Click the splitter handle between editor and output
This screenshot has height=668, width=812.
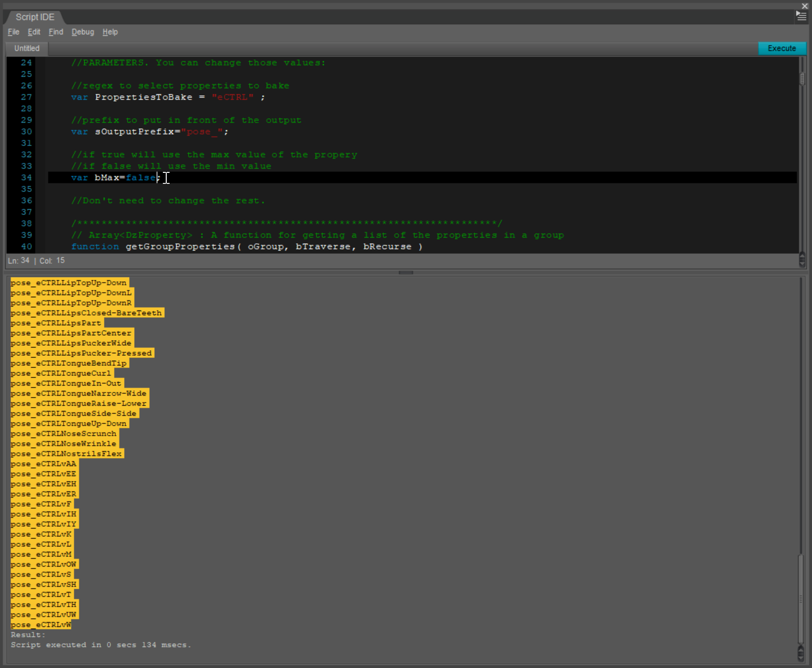click(x=406, y=272)
